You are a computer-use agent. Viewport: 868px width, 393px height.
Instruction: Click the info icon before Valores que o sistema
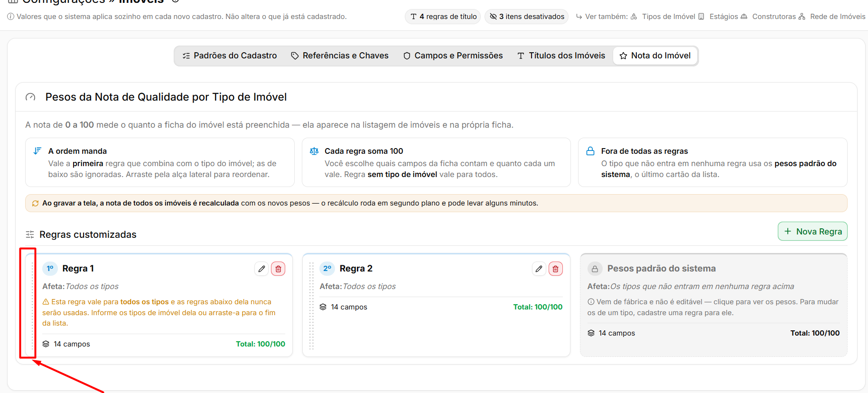pos(10,17)
